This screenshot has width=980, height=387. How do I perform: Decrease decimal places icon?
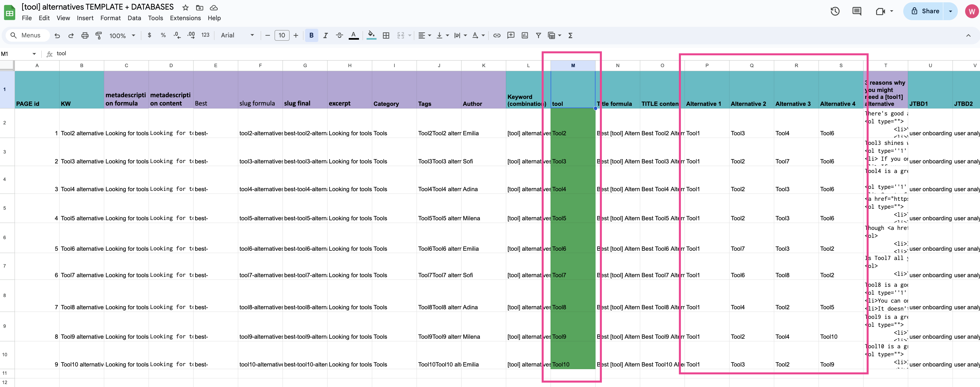(177, 35)
